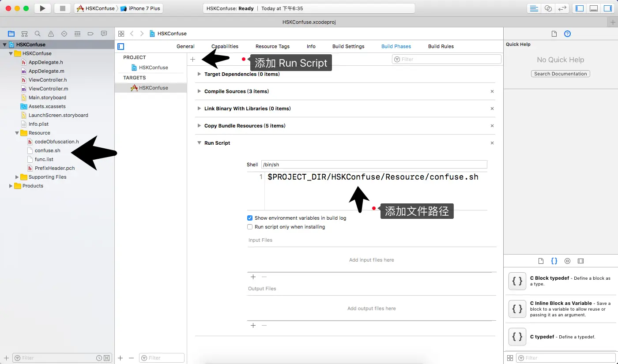Show the assistant editor
618x364 pixels.
click(x=548, y=8)
